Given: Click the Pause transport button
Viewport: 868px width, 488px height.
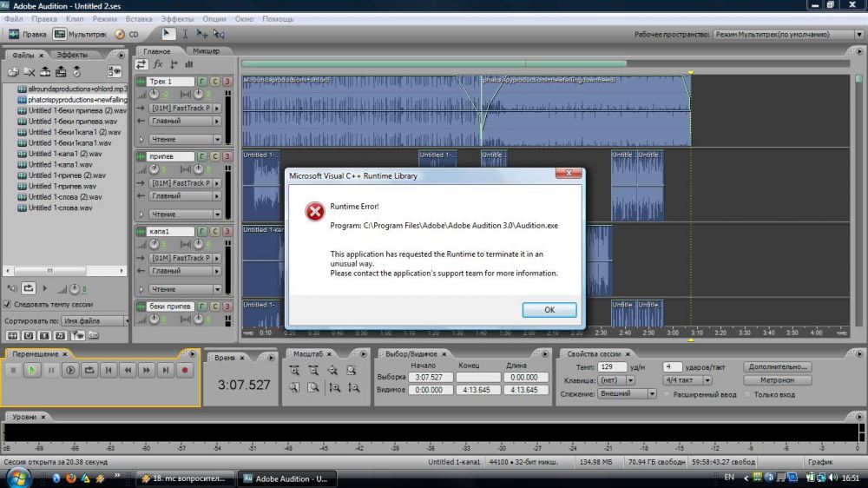Looking at the screenshot, I should tap(51, 370).
